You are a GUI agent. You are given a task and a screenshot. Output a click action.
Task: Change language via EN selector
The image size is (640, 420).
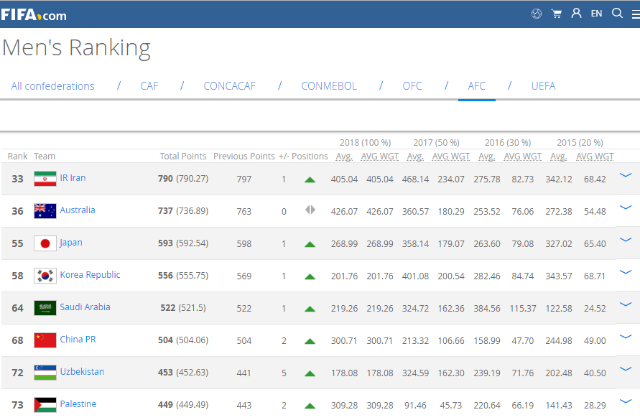pos(596,14)
